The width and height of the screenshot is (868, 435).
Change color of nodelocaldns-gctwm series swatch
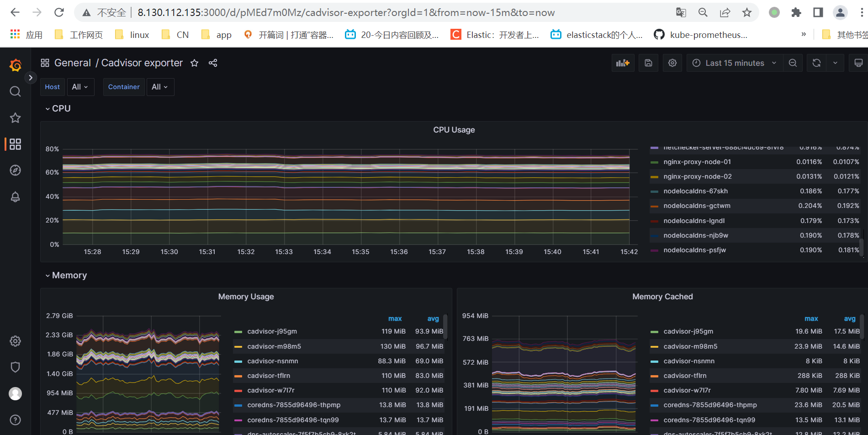tap(654, 206)
